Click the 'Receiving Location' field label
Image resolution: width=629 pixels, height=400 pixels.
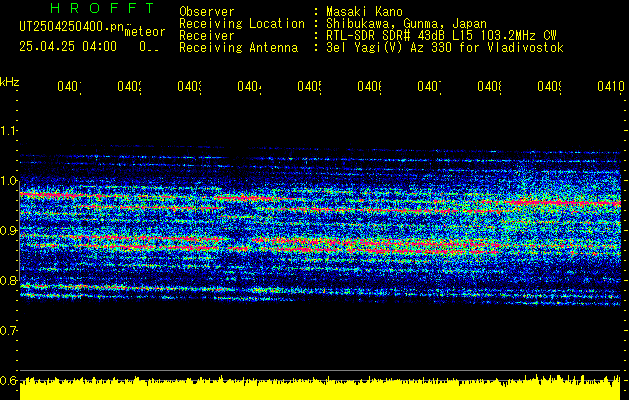pyautogui.click(x=242, y=24)
